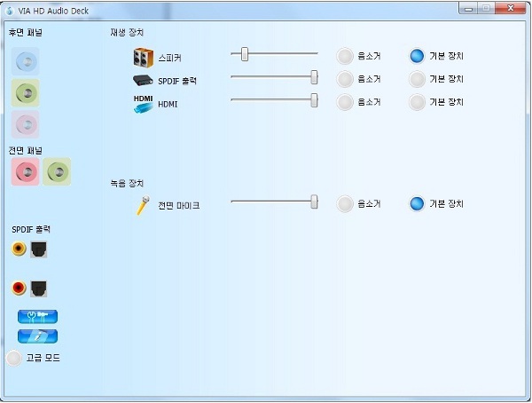
Task: Set SPDIF 출력 as default device
Action: point(417,79)
